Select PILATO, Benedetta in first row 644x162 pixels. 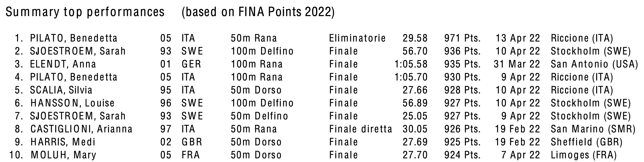pos(74,38)
